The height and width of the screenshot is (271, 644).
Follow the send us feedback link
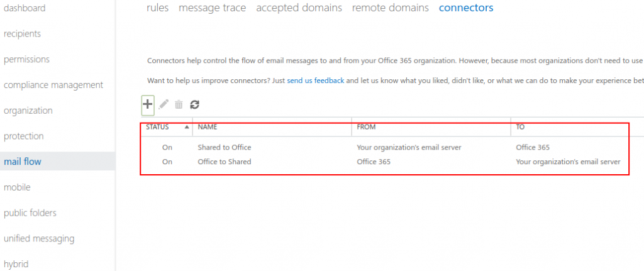click(x=315, y=80)
